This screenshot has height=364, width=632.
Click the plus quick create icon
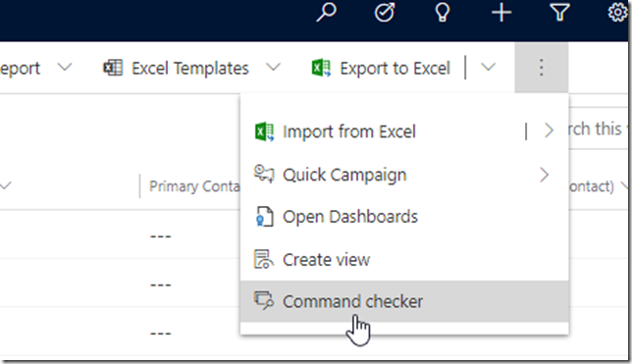pos(501,13)
